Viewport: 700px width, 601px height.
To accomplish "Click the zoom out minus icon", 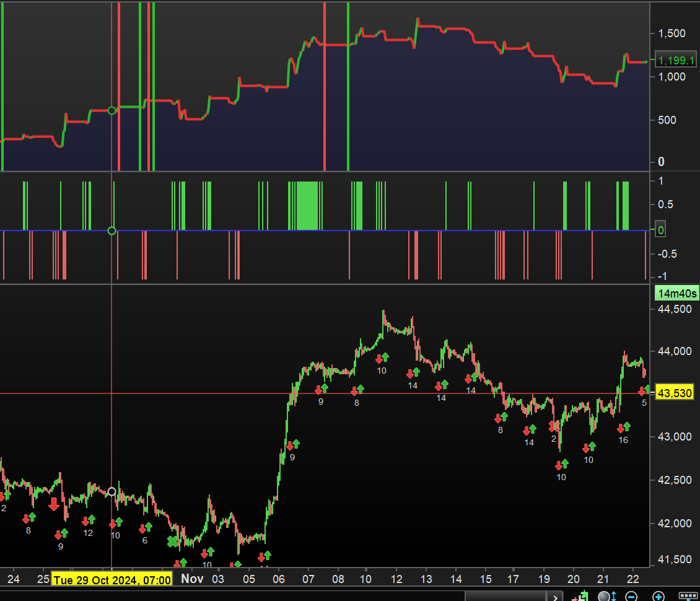I will click(x=631, y=597).
